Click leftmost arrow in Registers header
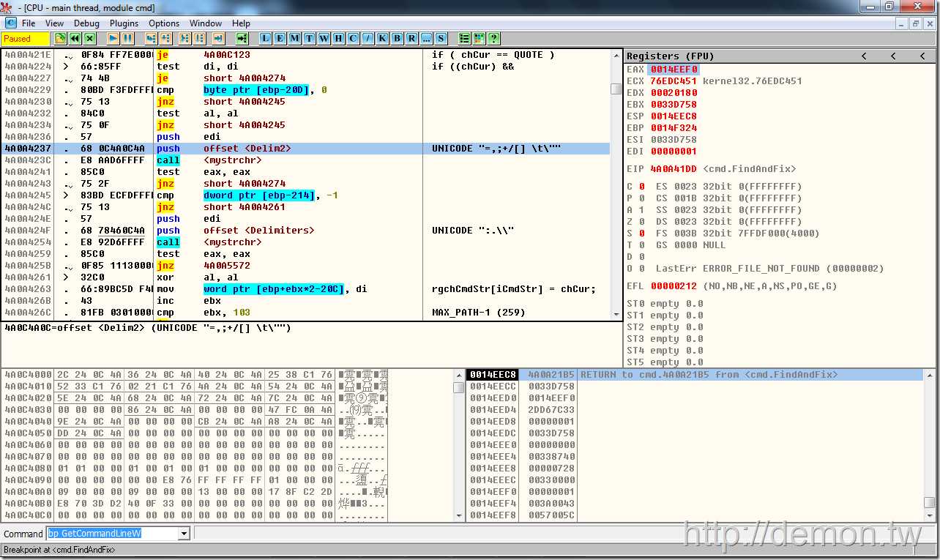Image resolution: width=940 pixels, height=560 pixels. pyautogui.click(x=865, y=56)
